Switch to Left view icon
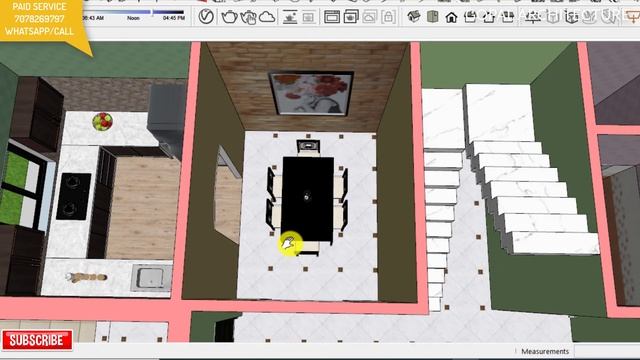Screen dimensions: 640x360 point(507,17)
